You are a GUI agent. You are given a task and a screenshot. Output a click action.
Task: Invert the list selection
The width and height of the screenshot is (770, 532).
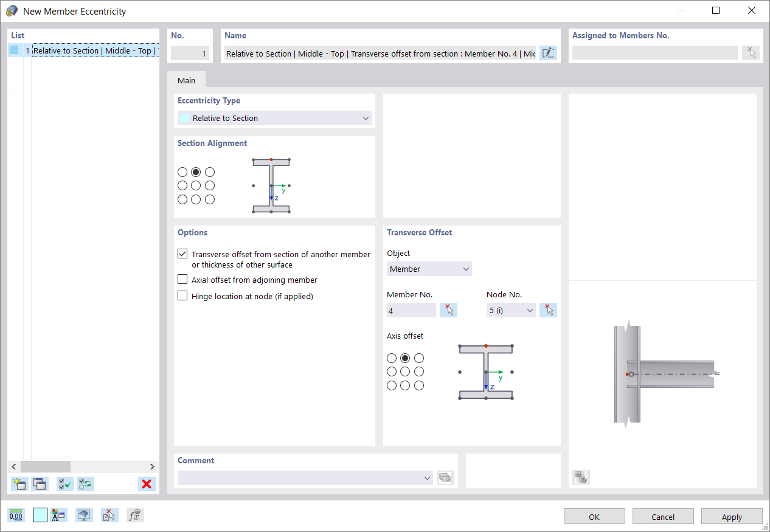click(x=85, y=483)
